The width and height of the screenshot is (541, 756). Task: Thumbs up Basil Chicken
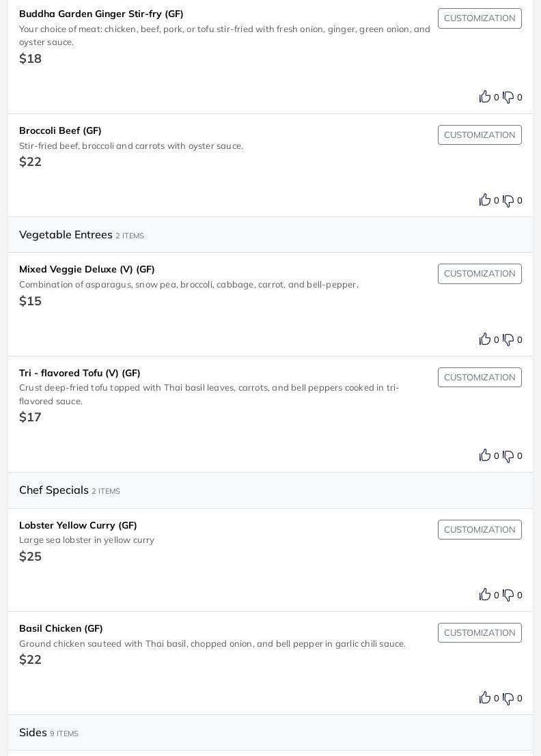tap(485, 698)
